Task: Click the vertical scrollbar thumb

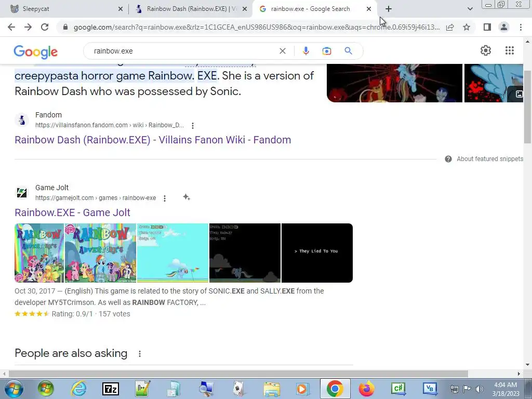Action: (x=527, y=107)
